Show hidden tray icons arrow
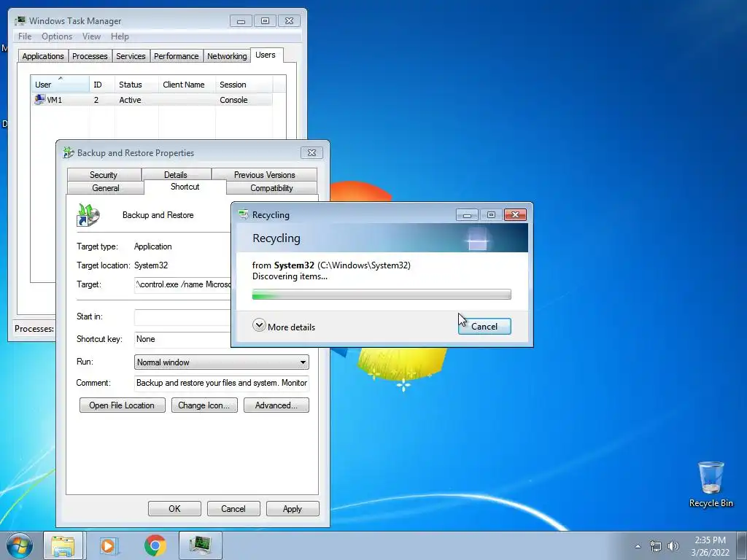 pyautogui.click(x=638, y=546)
